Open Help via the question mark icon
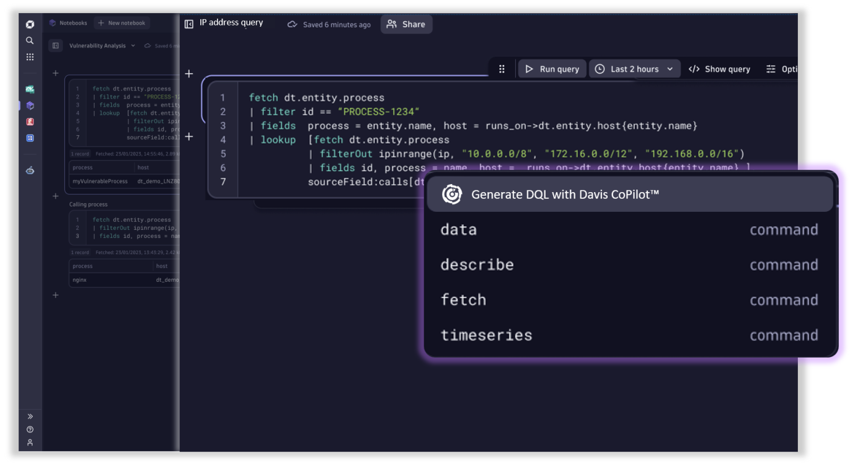The height and width of the screenshot is (474, 868). click(29, 429)
